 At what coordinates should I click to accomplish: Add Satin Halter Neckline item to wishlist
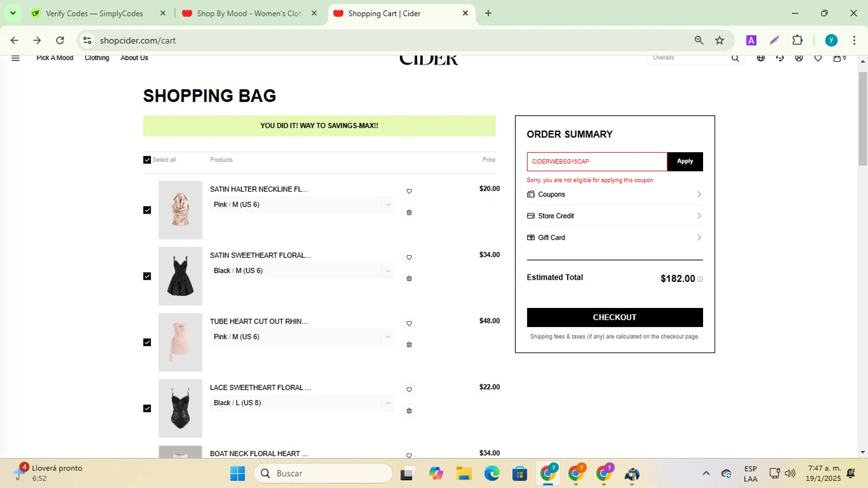pos(409,192)
